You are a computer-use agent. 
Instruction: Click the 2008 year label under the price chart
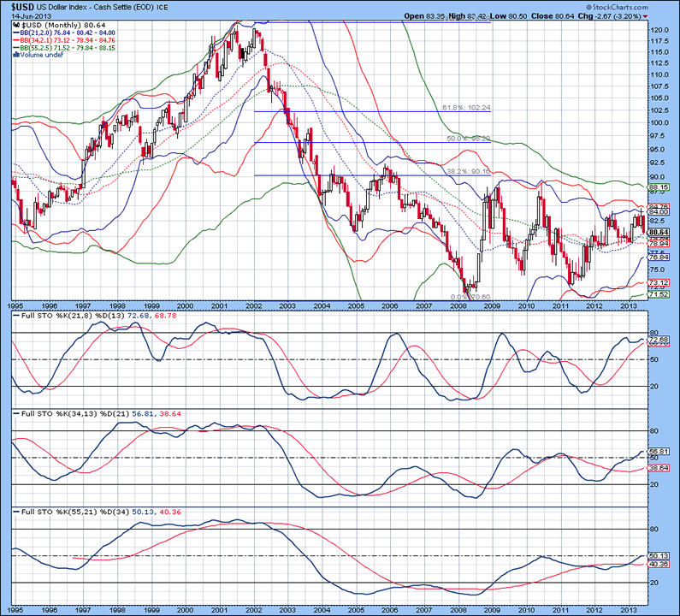[460, 305]
